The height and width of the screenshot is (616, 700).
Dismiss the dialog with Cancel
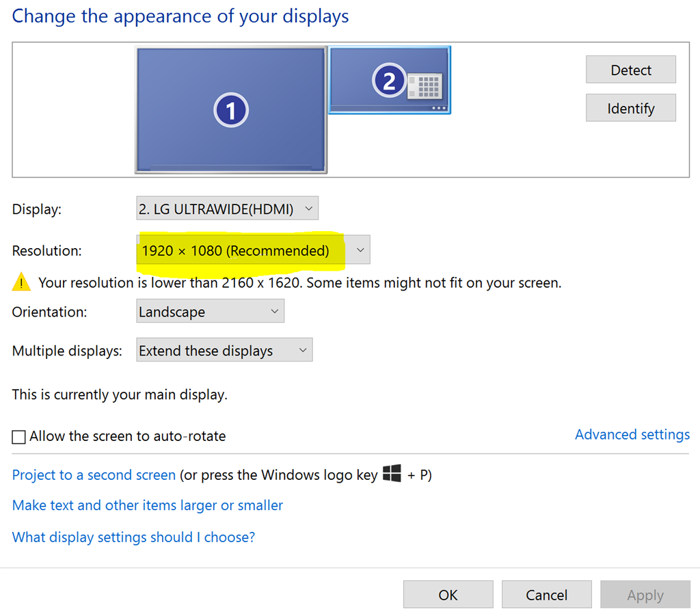(x=546, y=595)
